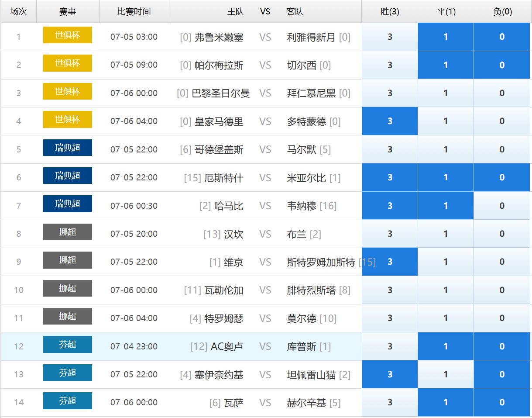The height and width of the screenshot is (418, 532).
Task: Deselect draw (1) for match 2 帕尔梅拉斯
Action: [446, 65]
